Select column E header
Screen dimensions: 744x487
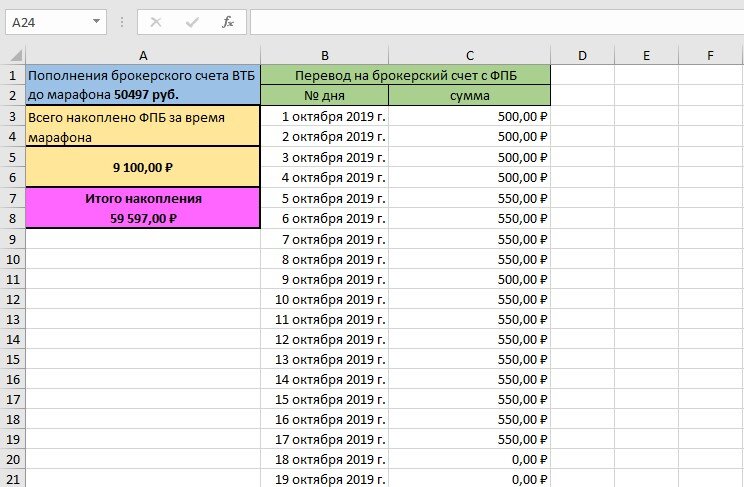click(x=646, y=56)
